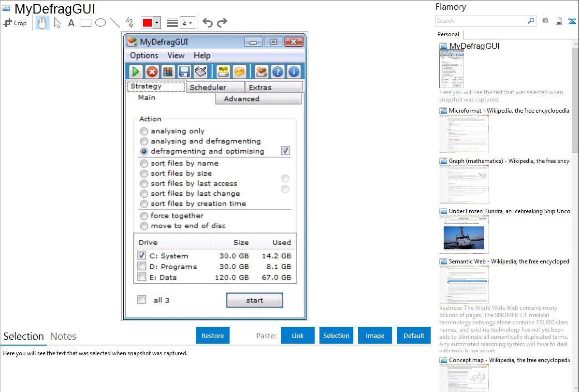Open the Under Frozen Tundra ship thumbnail

point(464,234)
